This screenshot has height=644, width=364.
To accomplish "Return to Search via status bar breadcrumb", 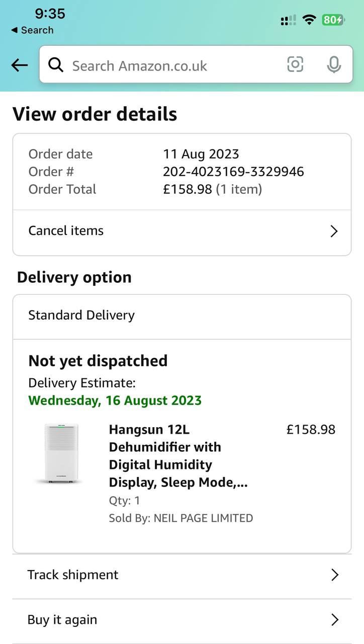I will tap(32, 30).
